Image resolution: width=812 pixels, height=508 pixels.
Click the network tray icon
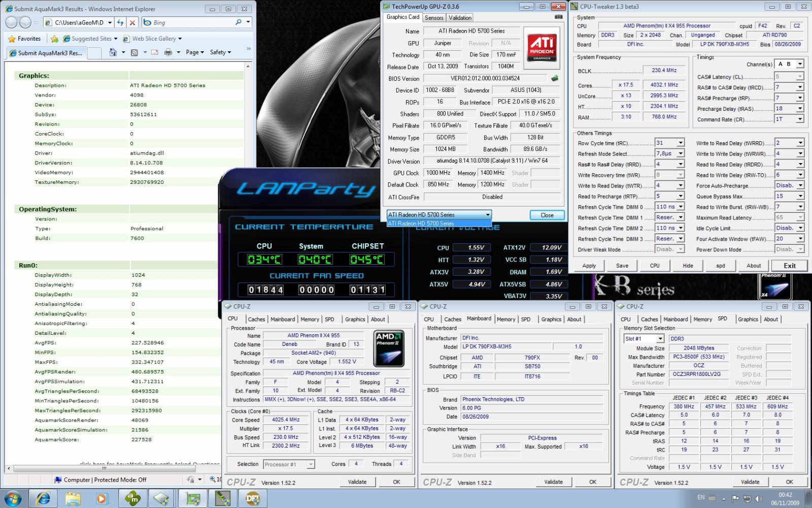pos(747,498)
